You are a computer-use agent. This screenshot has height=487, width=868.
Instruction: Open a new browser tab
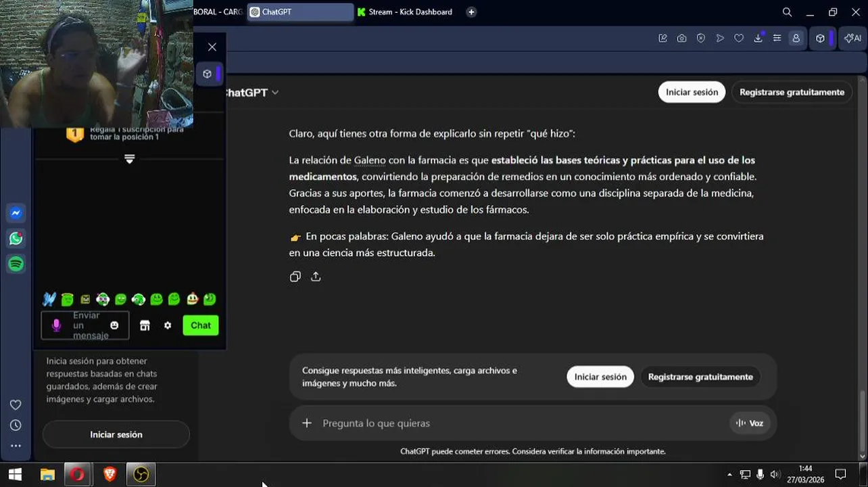click(x=471, y=12)
